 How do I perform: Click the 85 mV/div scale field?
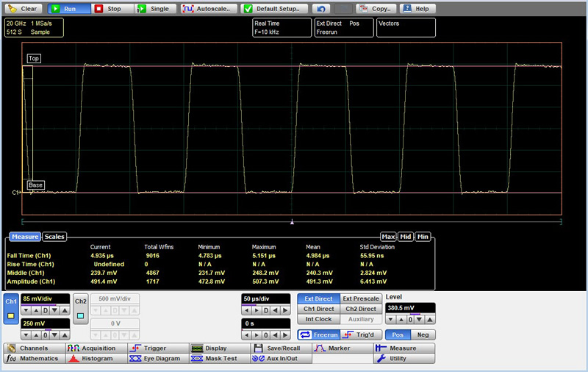pyautogui.click(x=45, y=299)
